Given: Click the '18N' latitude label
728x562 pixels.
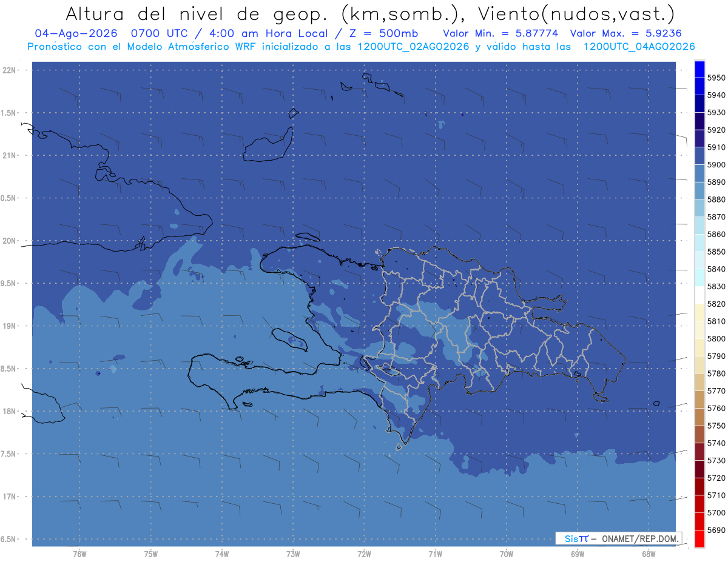Looking at the screenshot, I should pos(10,411).
